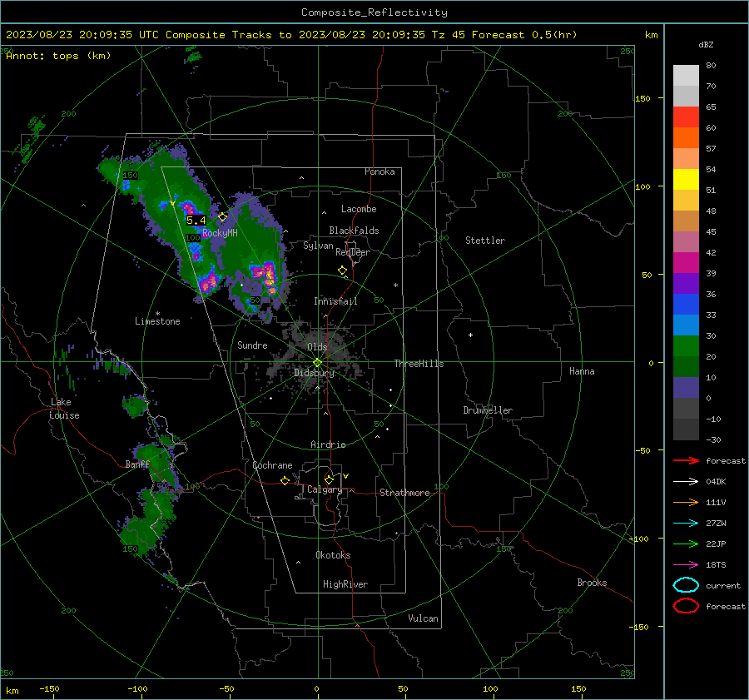The image size is (749, 700).
Task: Click the 'Forecast 0.5(hr)' header text
Action: pyautogui.click(x=524, y=35)
